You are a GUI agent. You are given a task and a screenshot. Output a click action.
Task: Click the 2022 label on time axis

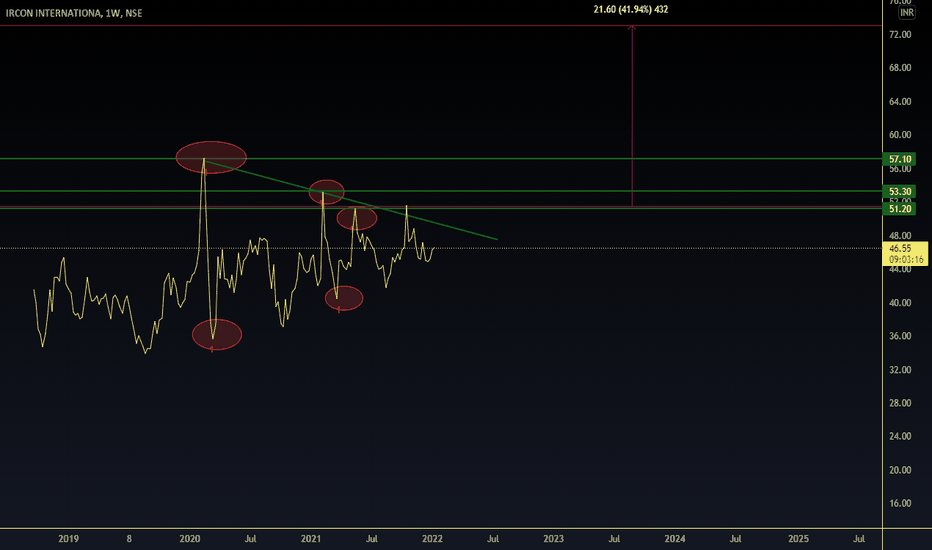pos(432,539)
